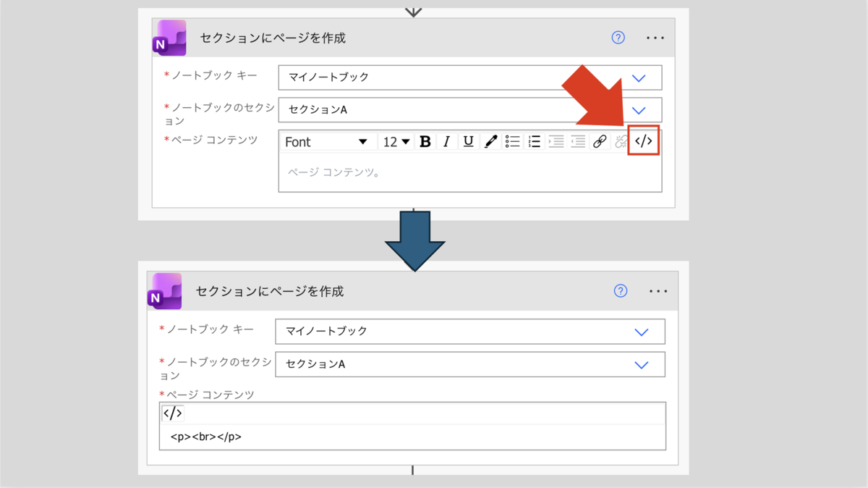Open the three-dot menu of upper action card
868x488 pixels.
pyautogui.click(x=655, y=38)
